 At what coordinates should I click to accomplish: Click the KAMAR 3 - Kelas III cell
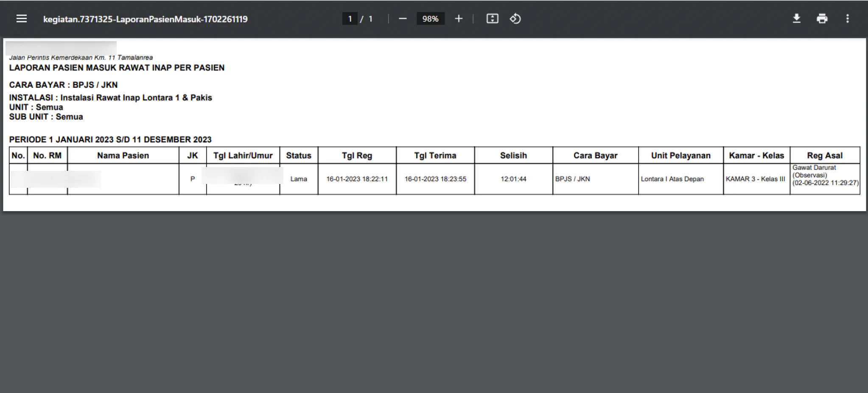tap(756, 179)
